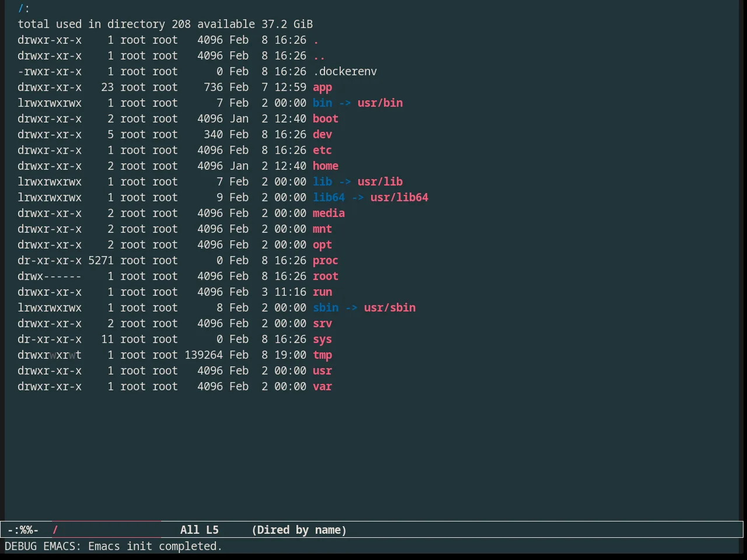This screenshot has width=747, height=560.
Task: Click the time 12:59 on the app row
Action: pyautogui.click(x=290, y=87)
